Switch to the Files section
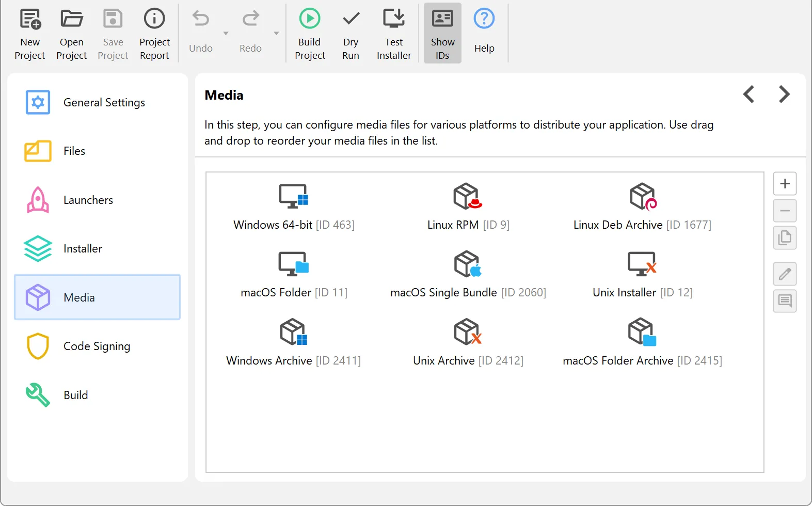 pyautogui.click(x=98, y=151)
